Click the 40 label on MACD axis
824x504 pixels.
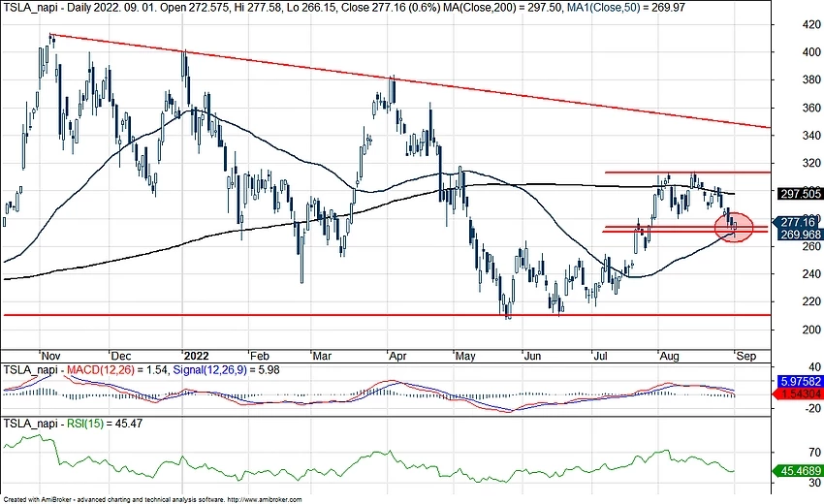click(814, 366)
